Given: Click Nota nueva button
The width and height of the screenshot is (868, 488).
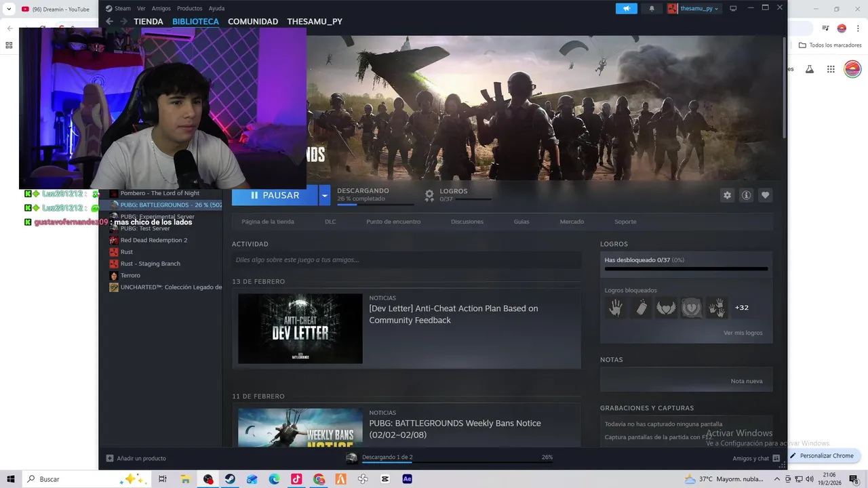Looking at the screenshot, I should click(747, 381).
